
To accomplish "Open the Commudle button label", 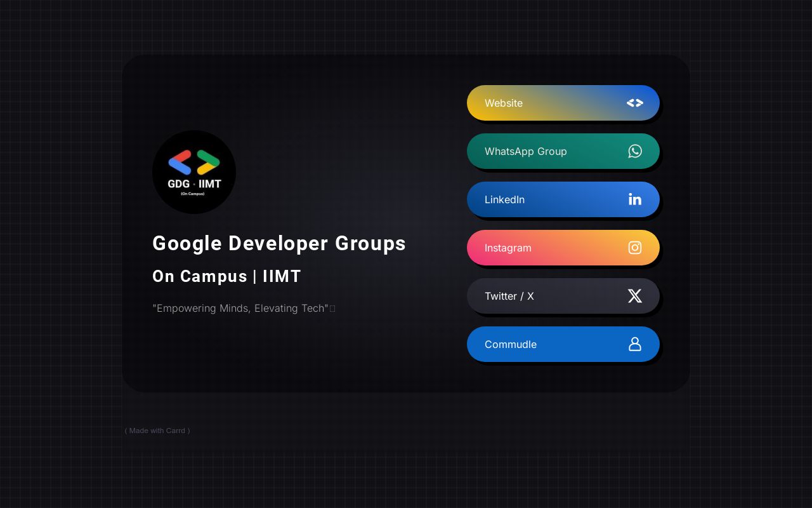I will tap(510, 344).
